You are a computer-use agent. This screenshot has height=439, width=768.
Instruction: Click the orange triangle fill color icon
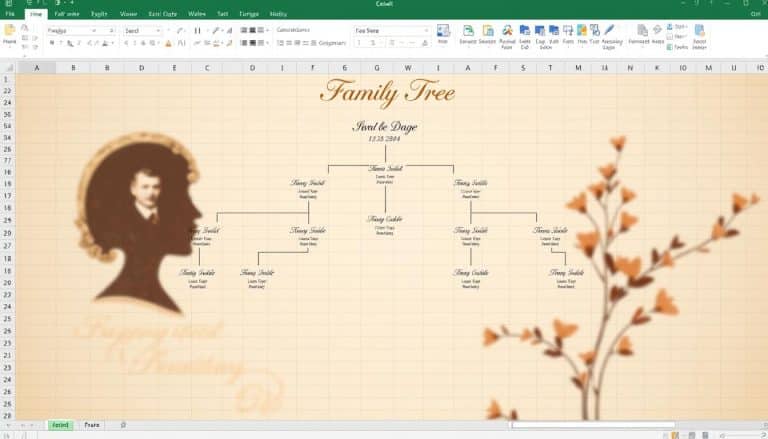168,43
